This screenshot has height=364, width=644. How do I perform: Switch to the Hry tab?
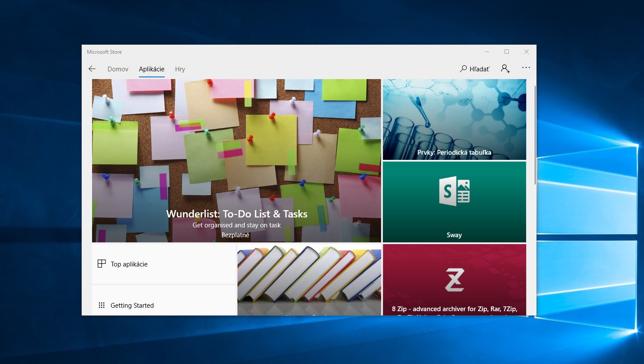(x=180, y=69)
